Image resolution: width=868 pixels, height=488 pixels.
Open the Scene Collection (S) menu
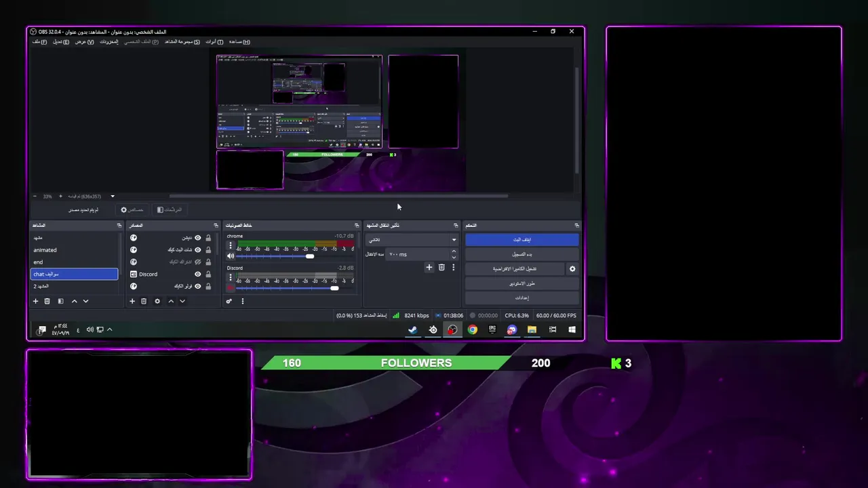point(182,42)
